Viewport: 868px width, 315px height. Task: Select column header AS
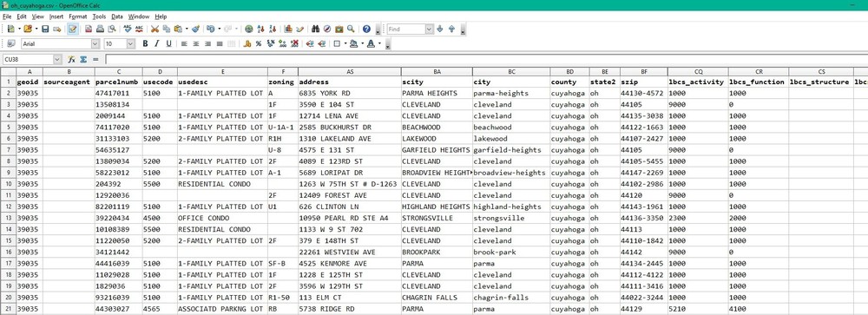click(x=349, y=71)
